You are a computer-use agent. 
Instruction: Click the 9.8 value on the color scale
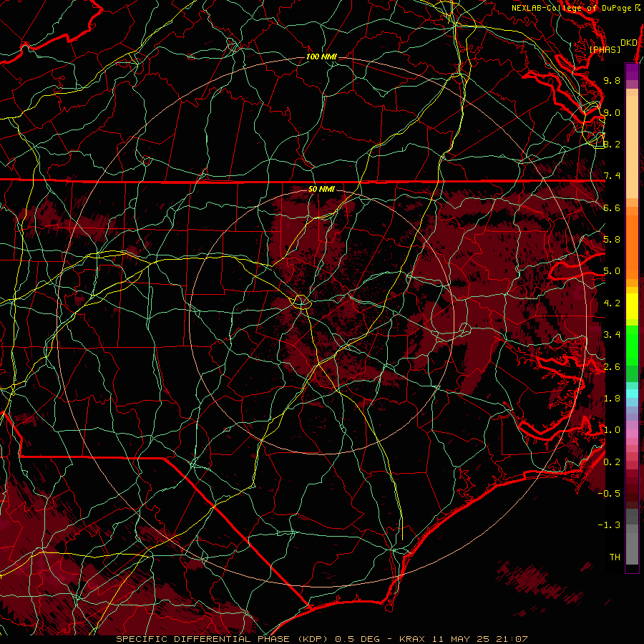(x=612, y=80)
